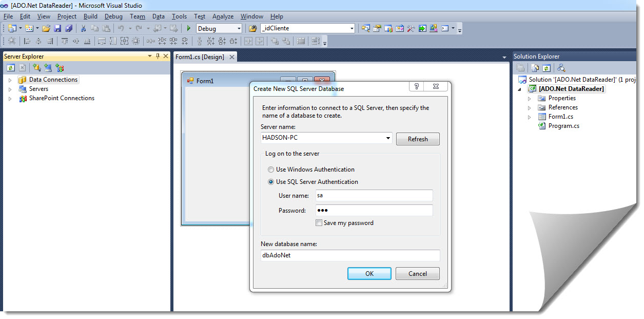The image size is (644, 319).
Task: Open a file using the Open File icon
Action: tap(46, 28)
